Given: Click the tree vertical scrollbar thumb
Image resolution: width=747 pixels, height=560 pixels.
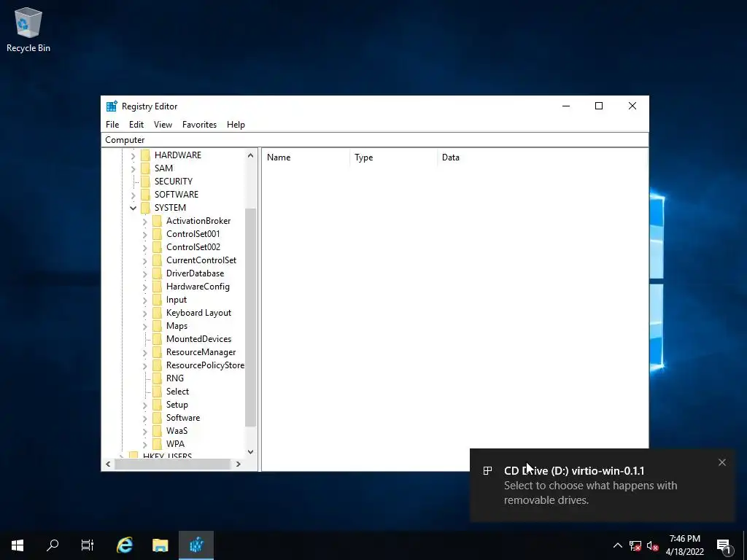Looking at the screenshot, I should pos(251,318).
